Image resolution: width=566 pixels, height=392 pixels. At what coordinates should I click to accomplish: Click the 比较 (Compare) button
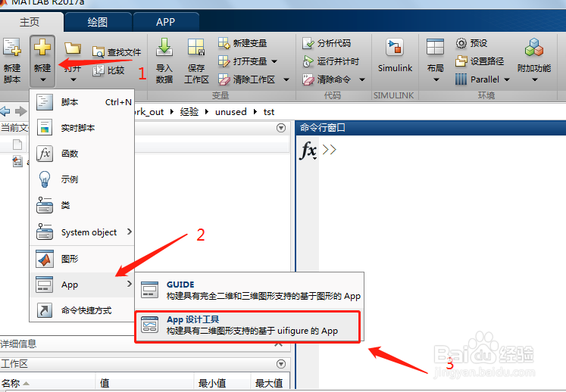click(x=108, y=70)
